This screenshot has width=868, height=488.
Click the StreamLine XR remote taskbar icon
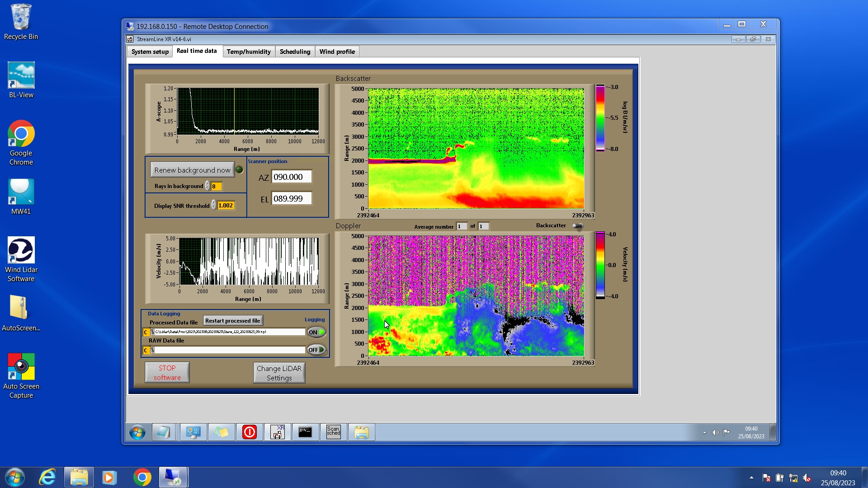pyautogui.click(x=277, y=432)
